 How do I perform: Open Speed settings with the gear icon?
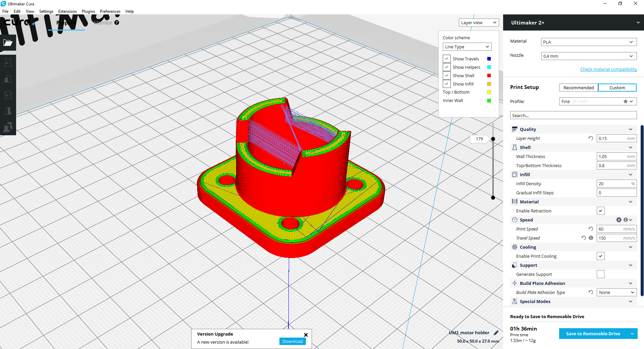619,220
